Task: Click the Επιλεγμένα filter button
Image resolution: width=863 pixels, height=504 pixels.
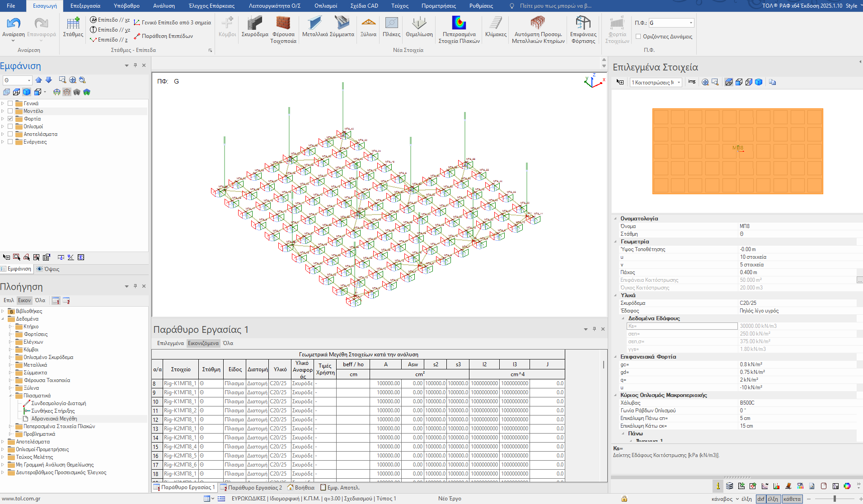Action: (170, 343)
